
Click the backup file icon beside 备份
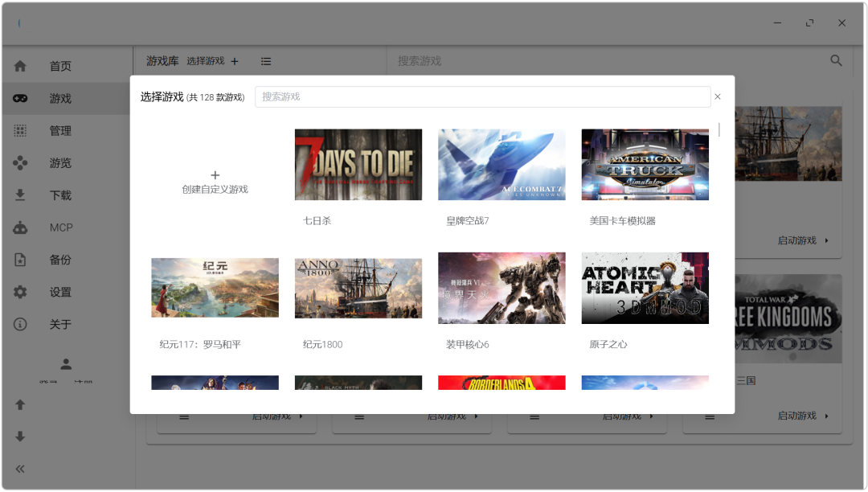click(x=20, y=260)
